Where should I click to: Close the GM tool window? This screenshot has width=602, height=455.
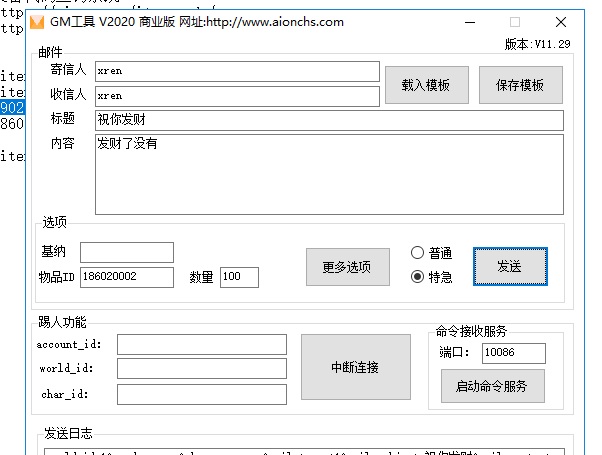(561, 22)
